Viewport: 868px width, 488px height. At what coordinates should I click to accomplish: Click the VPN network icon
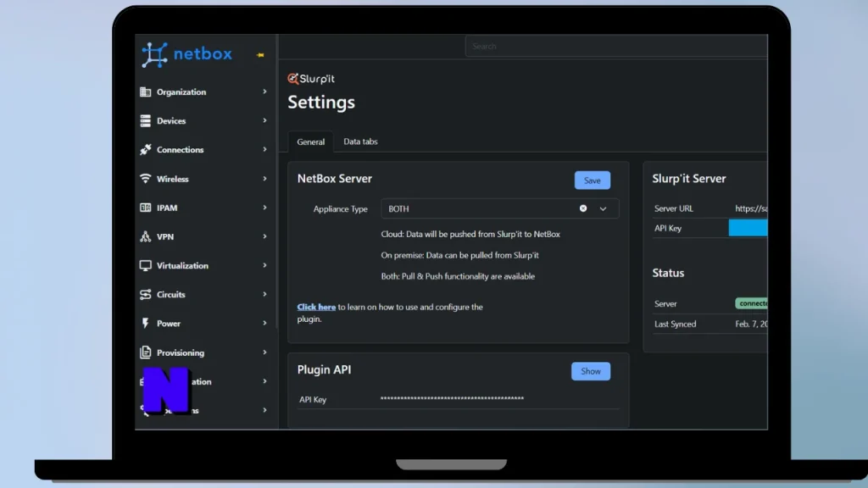pos(145,236)
